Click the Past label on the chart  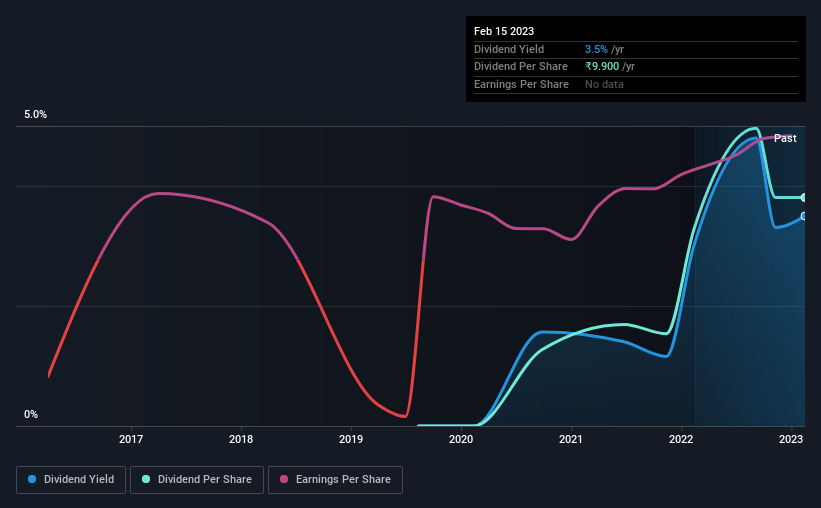coord(785,138)
